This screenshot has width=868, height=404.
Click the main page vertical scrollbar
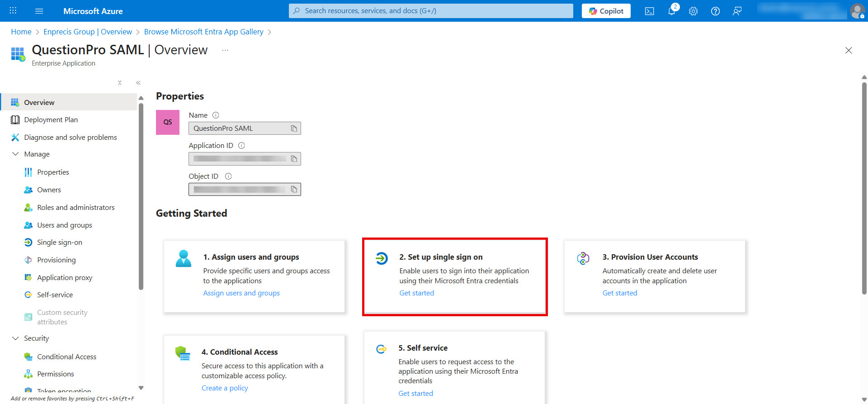[x=864, y=188]
